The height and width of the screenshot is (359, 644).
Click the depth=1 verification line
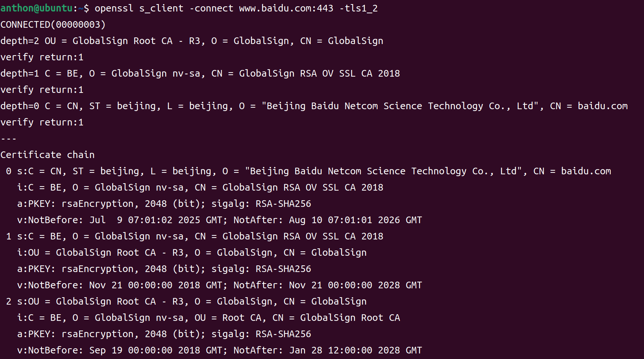click(x=200, y=73)
